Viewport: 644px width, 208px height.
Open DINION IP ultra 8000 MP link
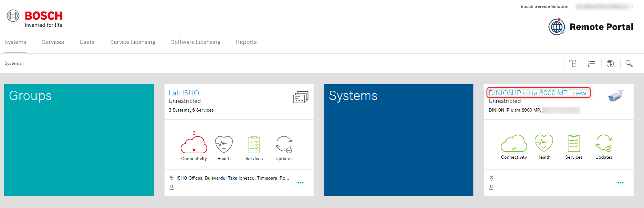537,93
